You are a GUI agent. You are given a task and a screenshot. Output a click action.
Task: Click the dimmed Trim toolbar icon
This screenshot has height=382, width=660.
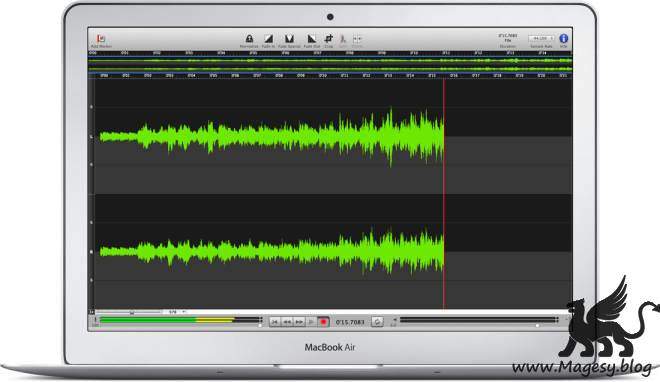357,39
